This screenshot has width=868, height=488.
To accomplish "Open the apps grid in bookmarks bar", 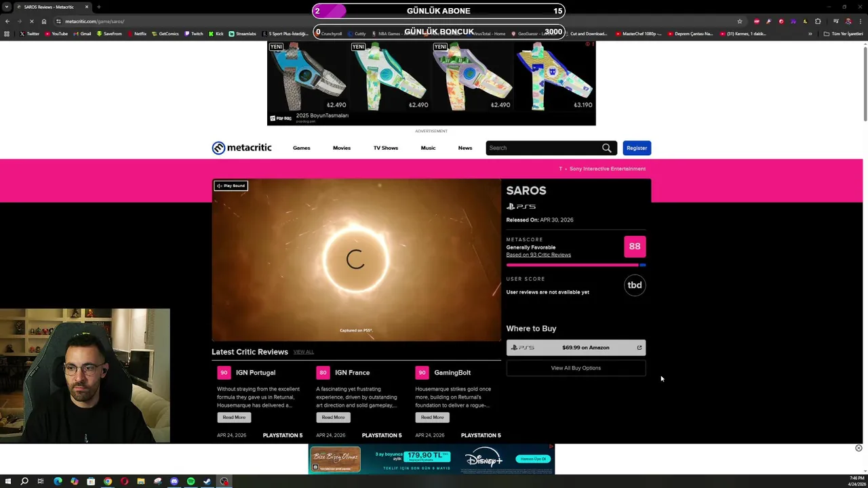I will [7, 33].
